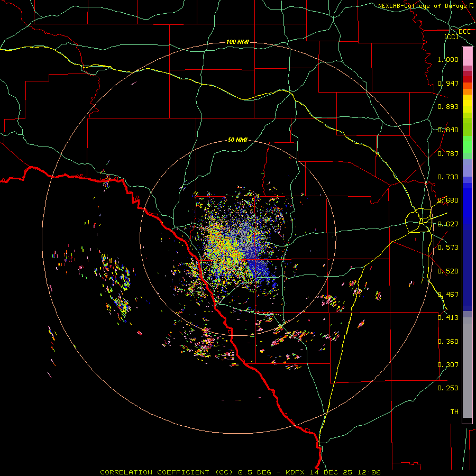
Task: Click the KDFX 14 DEC 25 12:06 timestamp
Action: click(x=333, y=472)
